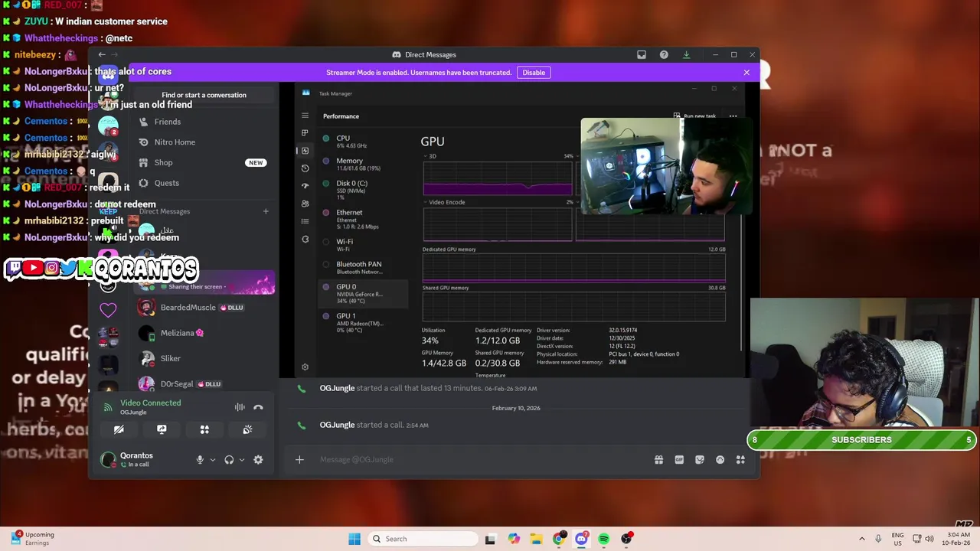Viewport: 980px width, 551px height.
Task: Open the Discord home logo button
Action: 108,75
